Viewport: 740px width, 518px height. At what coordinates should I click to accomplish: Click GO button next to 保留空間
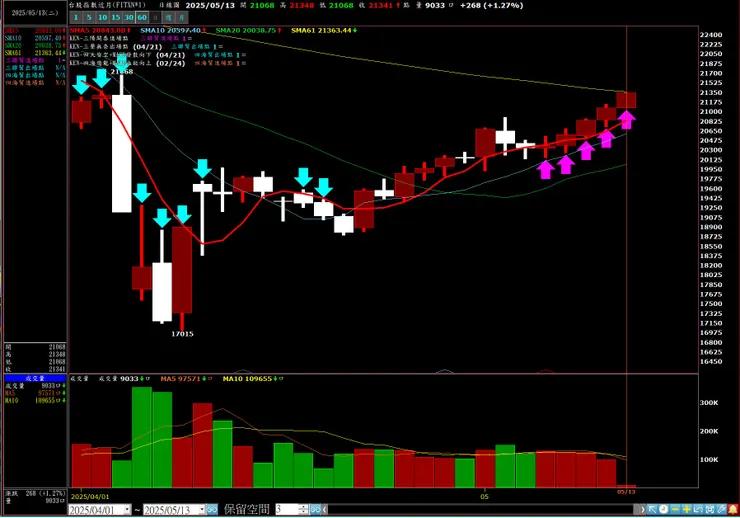[x=315, y=510]
